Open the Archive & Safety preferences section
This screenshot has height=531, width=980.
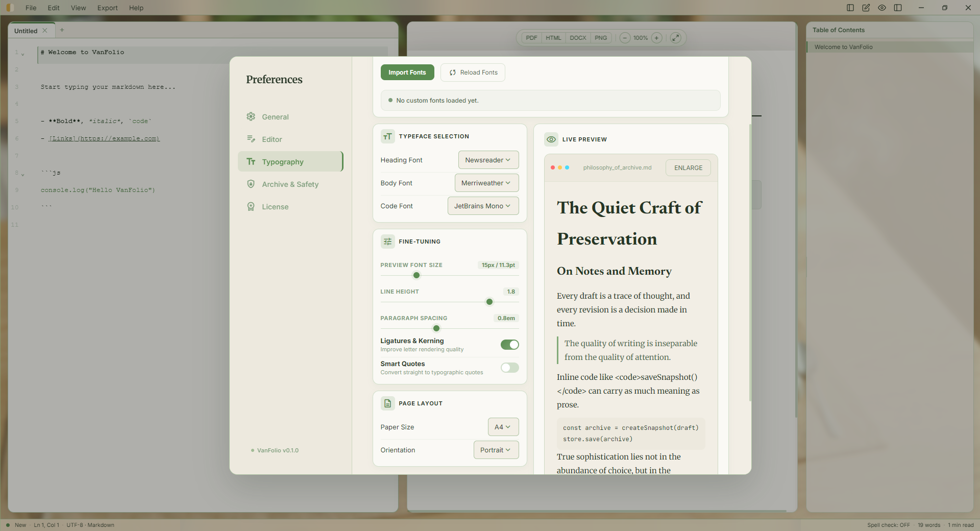coord(290,184)
